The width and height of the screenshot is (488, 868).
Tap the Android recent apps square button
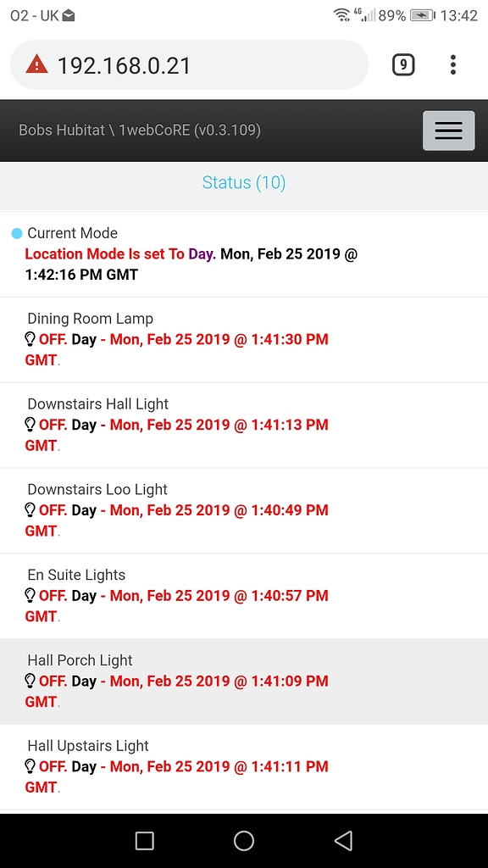[x=144, y=841]
